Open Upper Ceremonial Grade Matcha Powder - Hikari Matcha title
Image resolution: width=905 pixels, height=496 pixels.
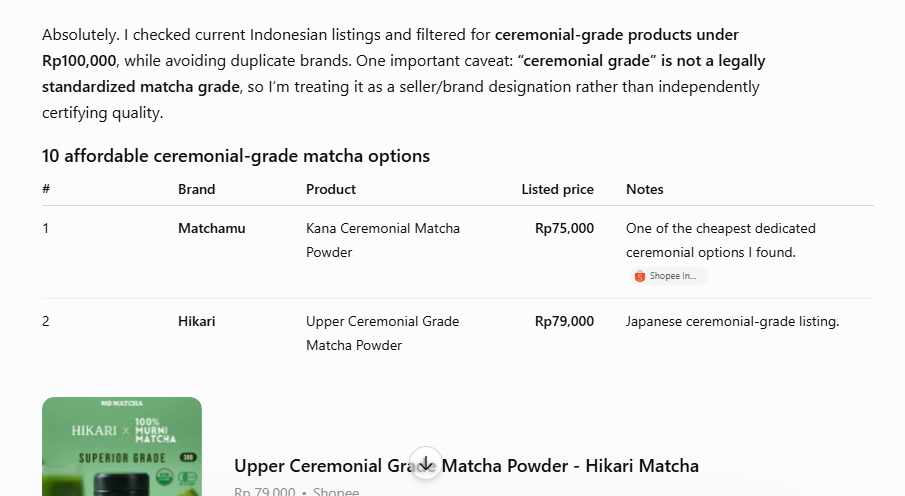(x=466, y=466)
